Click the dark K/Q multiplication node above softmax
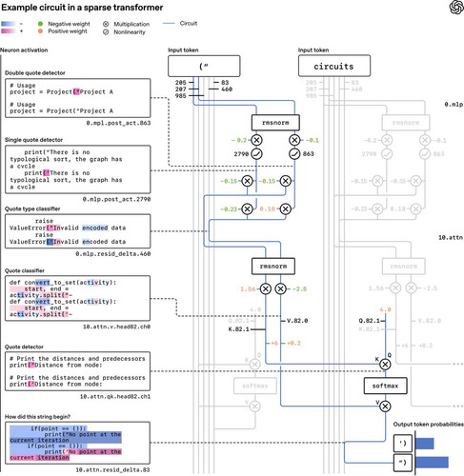The width and height of the screenshot is (464, 476). point(385,365)
